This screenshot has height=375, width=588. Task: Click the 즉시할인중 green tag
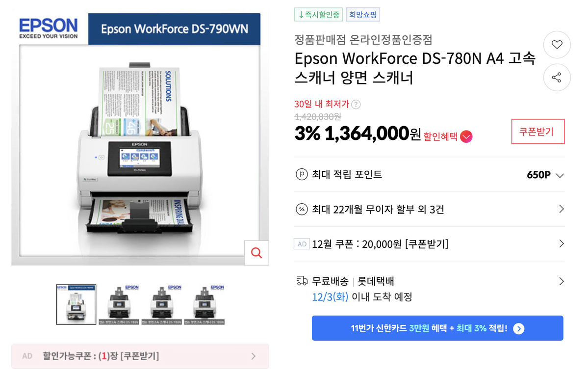click(318, 15)
